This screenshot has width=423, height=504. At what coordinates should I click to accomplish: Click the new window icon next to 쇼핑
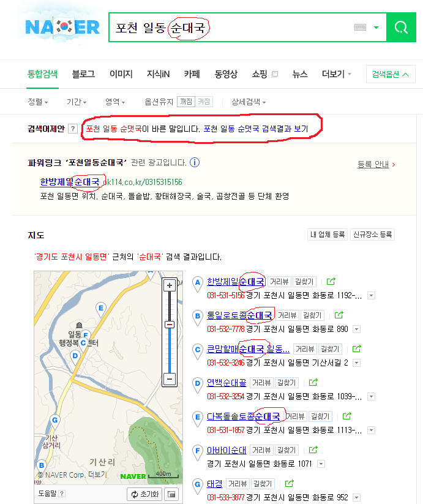pyautogui.click(x=275, y=75)
